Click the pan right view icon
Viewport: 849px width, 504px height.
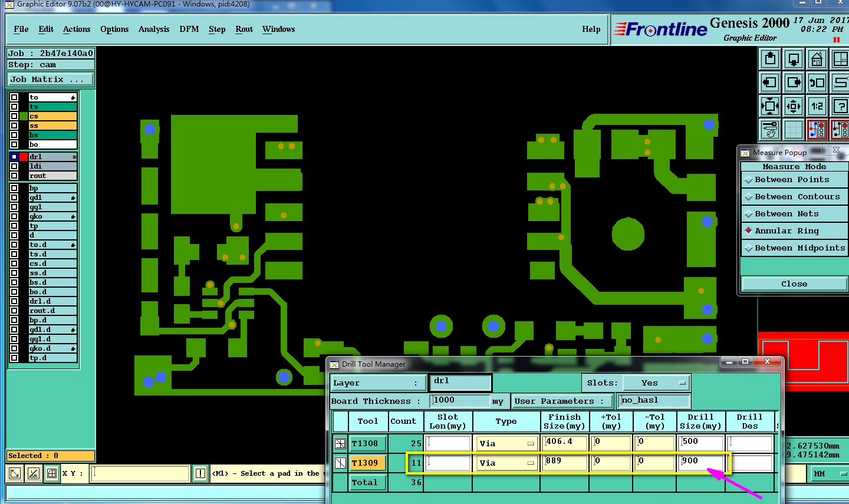point(794,83)
